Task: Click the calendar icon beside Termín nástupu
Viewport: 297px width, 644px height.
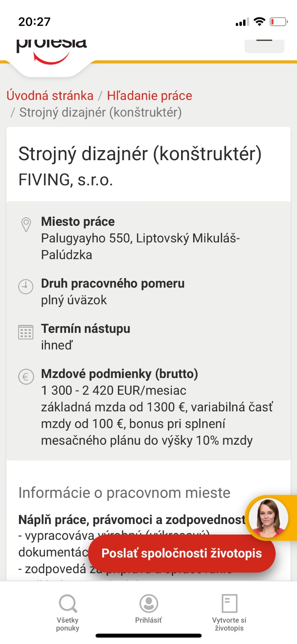Action: click(26, 332)
